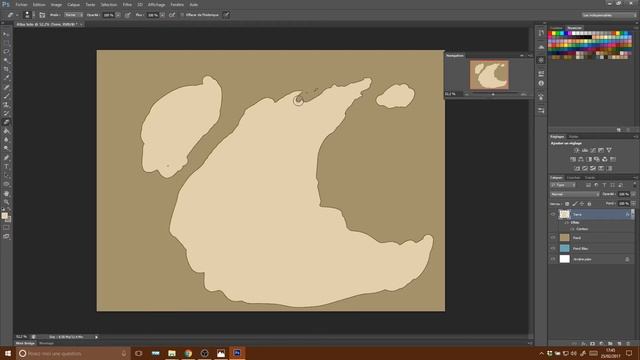
Task: Open File Explorer from taskbar
Action: tap(172, 353)
